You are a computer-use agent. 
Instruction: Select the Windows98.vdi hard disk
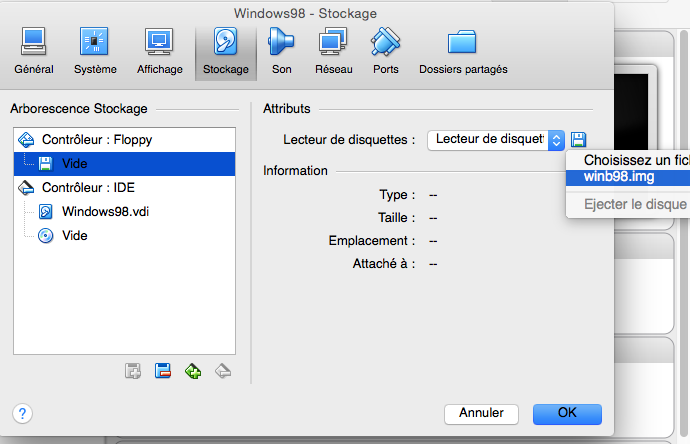125,212
